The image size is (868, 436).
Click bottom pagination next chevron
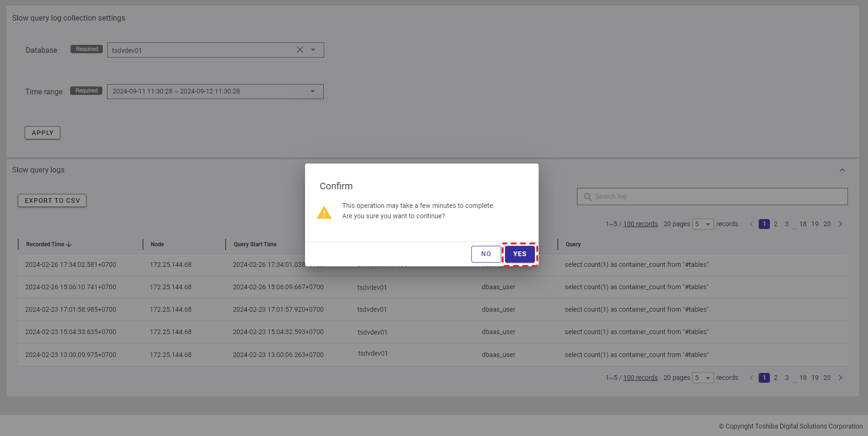[x=840, y=378]
